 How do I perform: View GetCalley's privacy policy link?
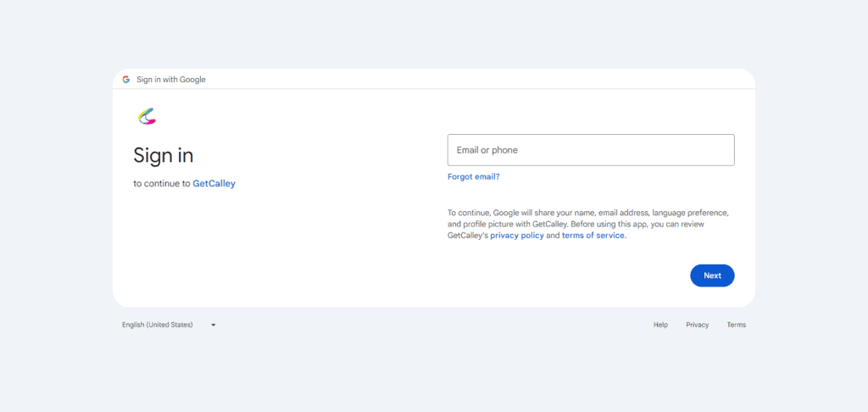pos(517,236)
